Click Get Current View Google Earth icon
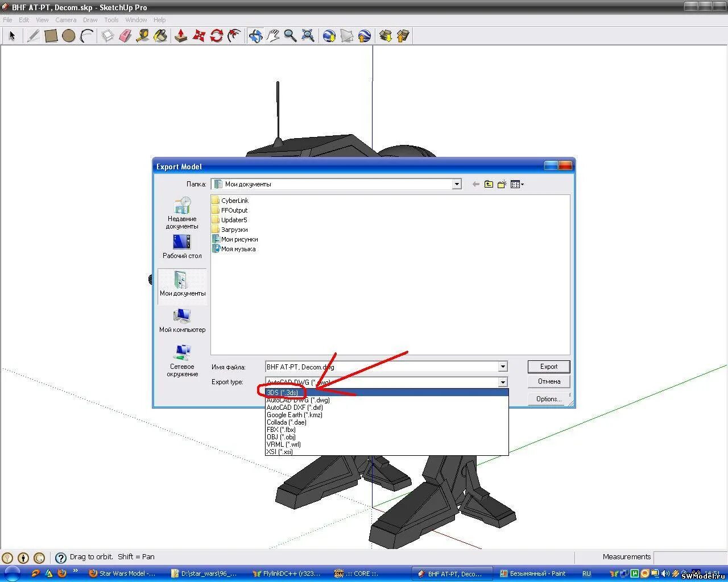This screenshot has height=582, width=728. tap(329, 36)
